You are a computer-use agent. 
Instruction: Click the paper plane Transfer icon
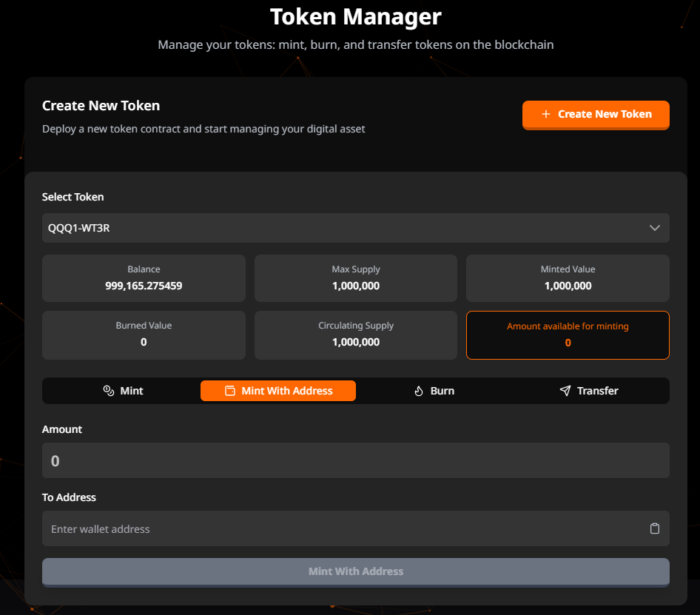565,391
